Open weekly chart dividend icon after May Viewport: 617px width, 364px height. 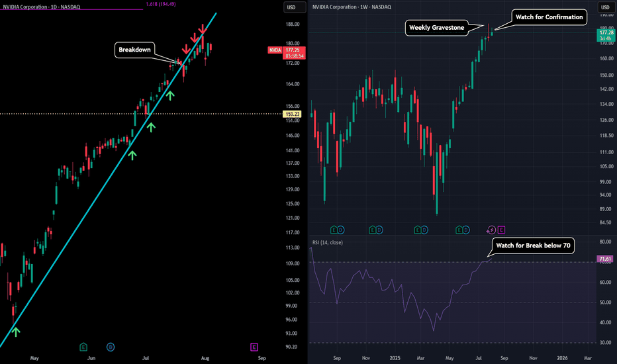click(466, 230)
